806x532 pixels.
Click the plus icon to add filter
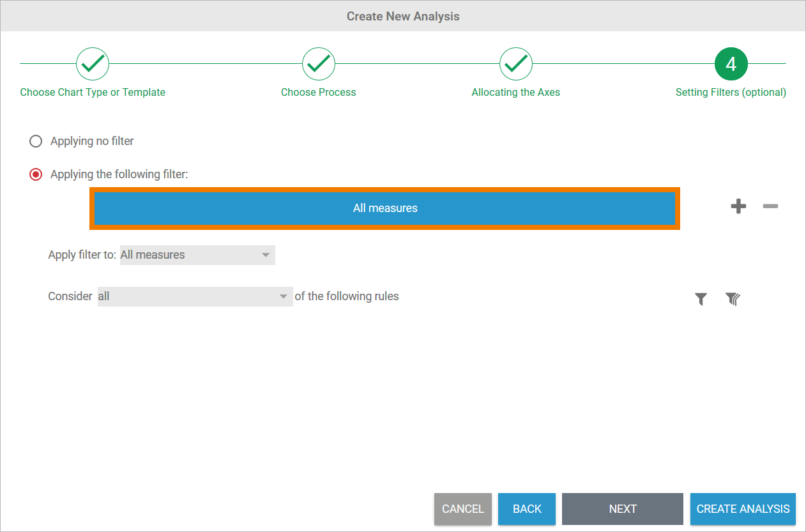point(738,206)
